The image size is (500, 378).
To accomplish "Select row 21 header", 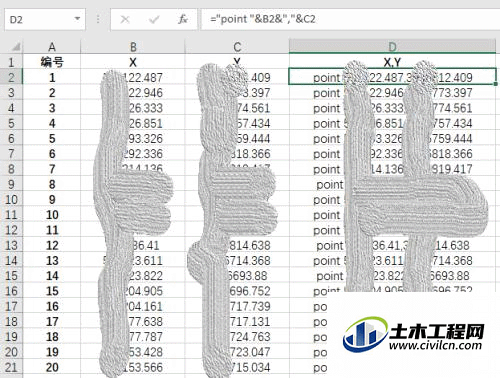I will click(x=11, y=367).
